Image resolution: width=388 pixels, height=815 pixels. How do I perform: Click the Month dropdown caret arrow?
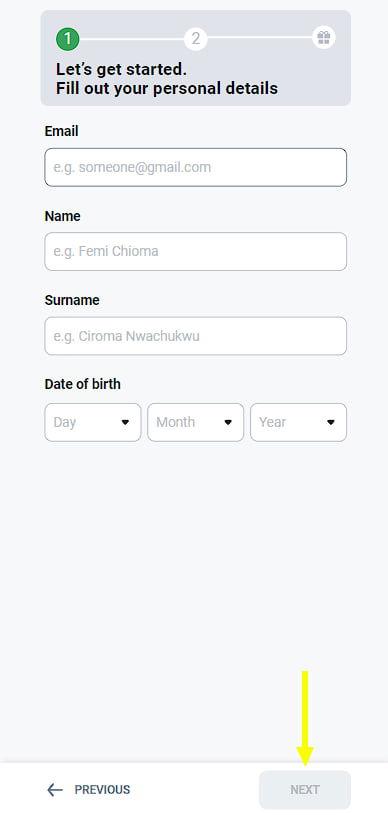coord(228,423)
